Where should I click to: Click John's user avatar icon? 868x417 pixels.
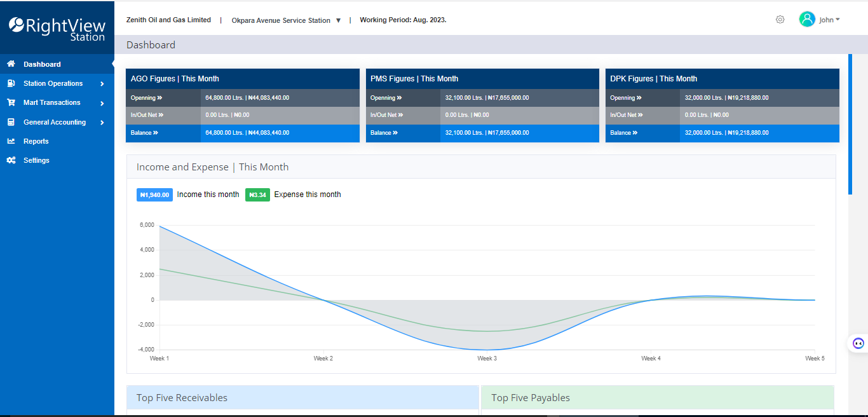[x=807, y=20]
